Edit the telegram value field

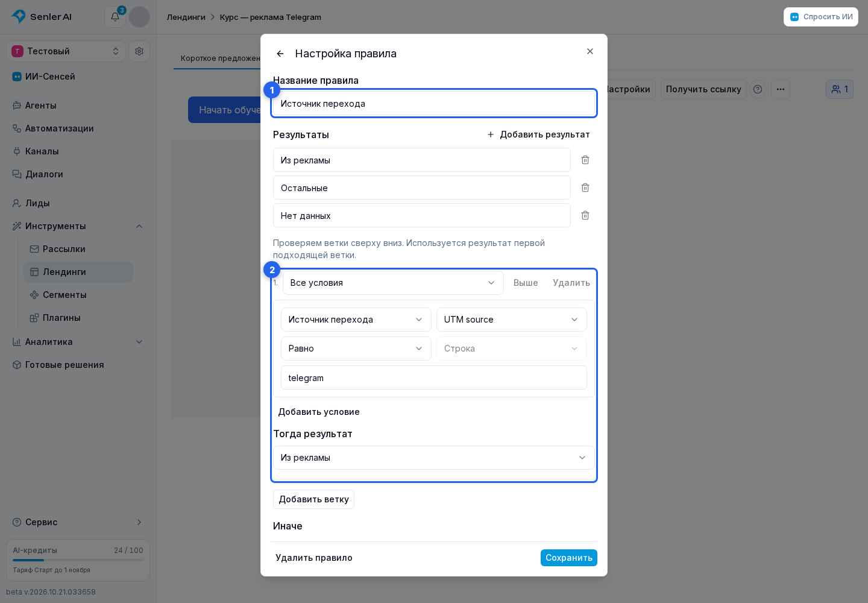click(434, 377)
